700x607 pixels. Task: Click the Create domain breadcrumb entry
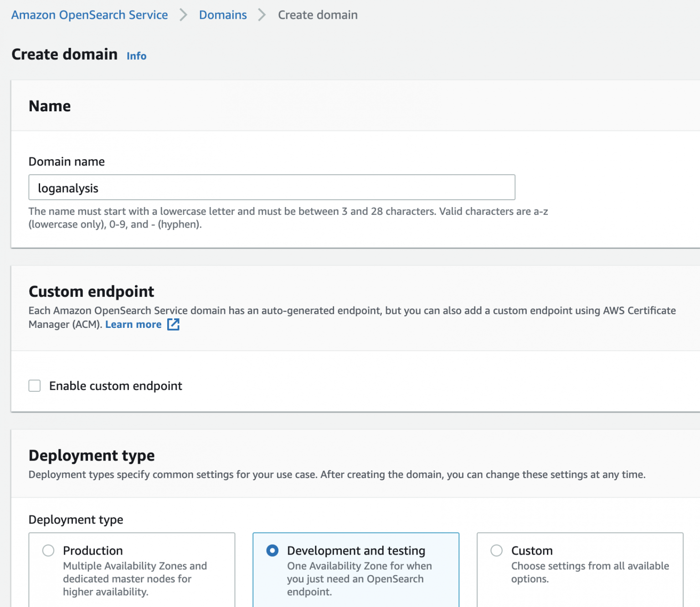(318, 15)
